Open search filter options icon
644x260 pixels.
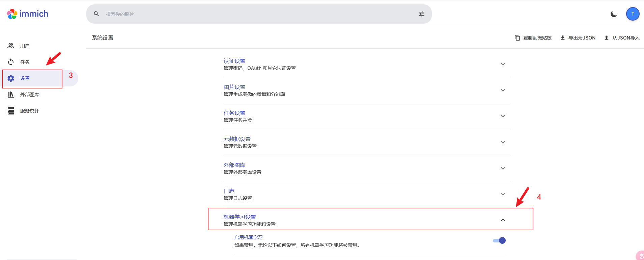421,14
